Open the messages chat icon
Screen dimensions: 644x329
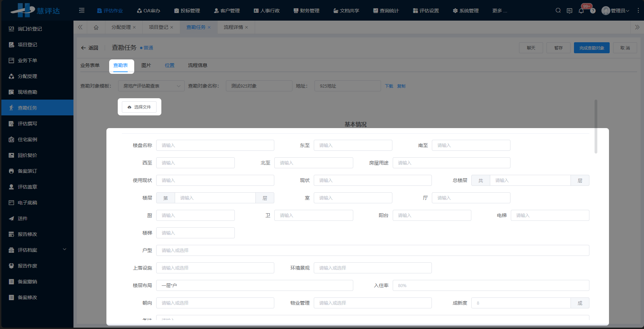[x=570, y=10]
